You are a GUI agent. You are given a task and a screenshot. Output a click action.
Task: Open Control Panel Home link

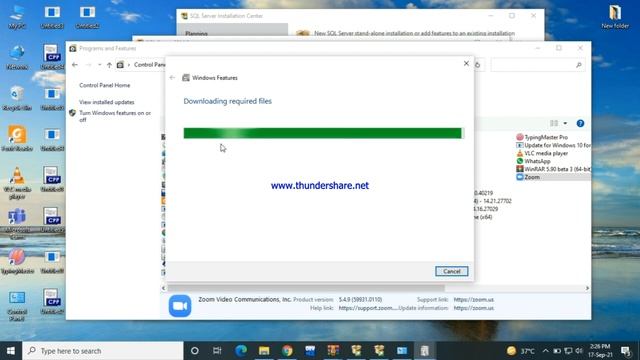pos(104,85)
